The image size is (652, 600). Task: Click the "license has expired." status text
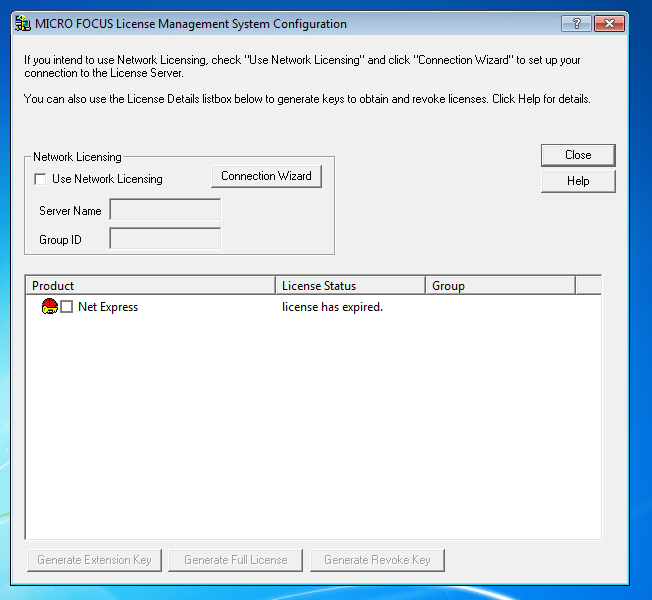coord(332,307)
